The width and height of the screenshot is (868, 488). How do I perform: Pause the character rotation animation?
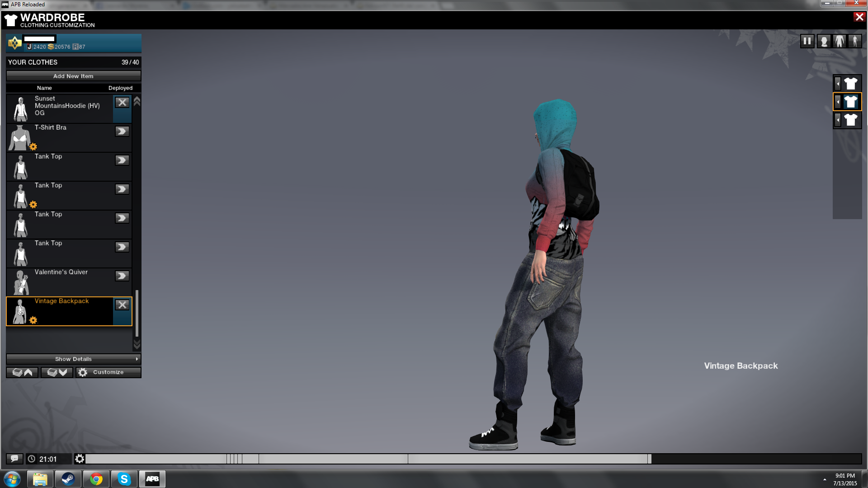[807, 41]
